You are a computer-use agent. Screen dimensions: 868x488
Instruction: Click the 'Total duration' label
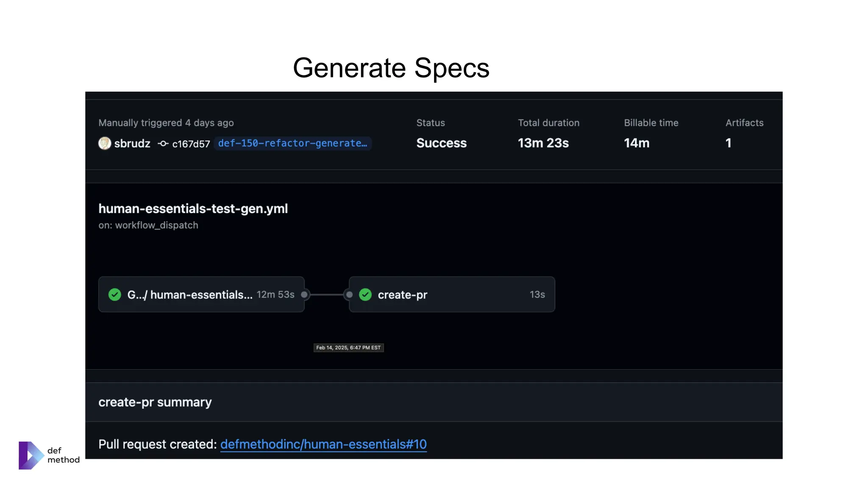(x=548, y=123)
